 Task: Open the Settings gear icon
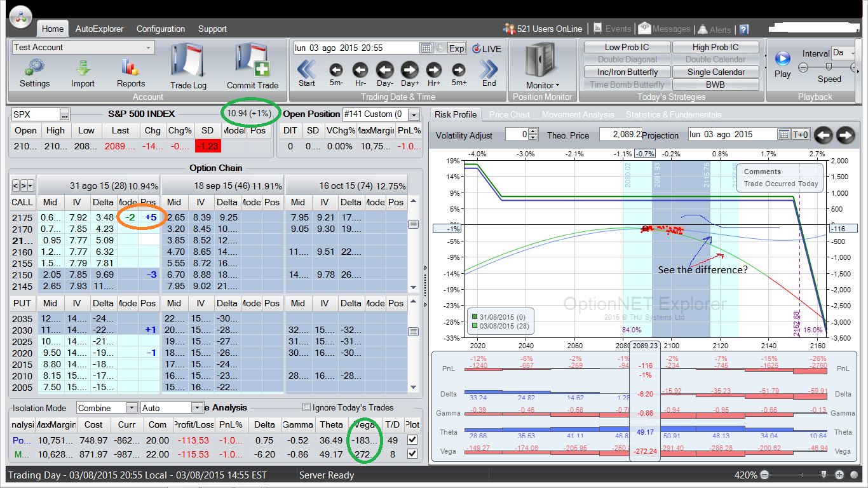click(x=34, y=67)
